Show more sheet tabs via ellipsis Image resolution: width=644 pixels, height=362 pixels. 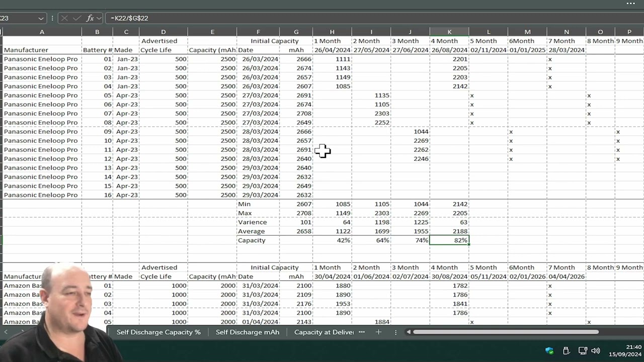[362, 332]
